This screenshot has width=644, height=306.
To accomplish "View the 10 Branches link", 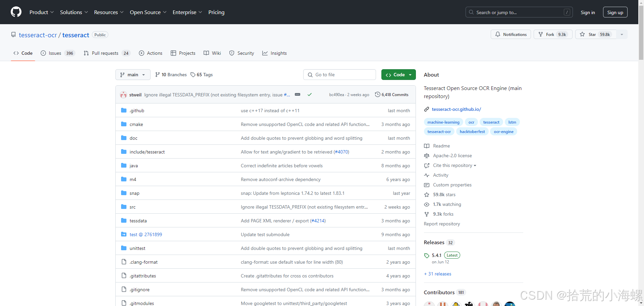I will (x=171, y=75).
